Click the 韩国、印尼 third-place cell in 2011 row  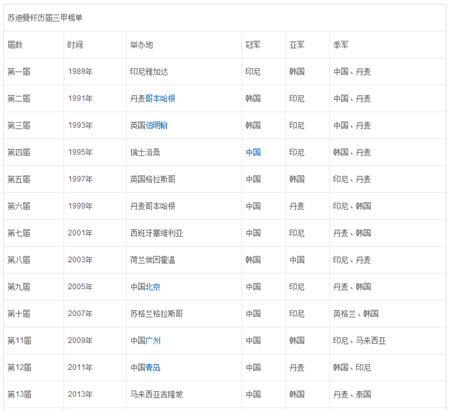352,368
